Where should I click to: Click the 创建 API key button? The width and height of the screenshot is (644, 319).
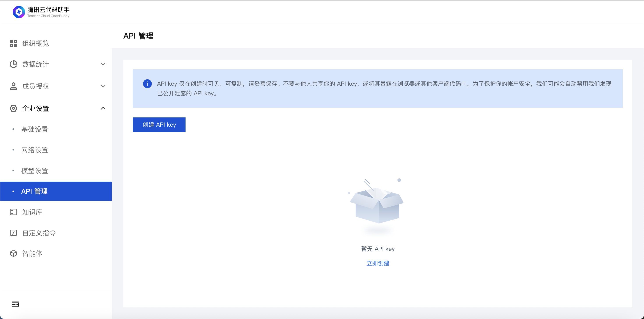click(x=159, y=124)
